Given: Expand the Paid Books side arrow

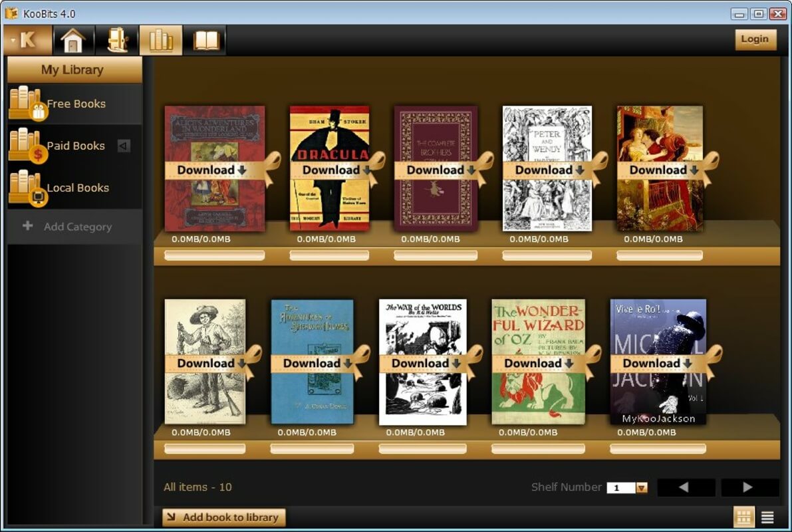Looking at the screenshot, I should tap(124, 146).
